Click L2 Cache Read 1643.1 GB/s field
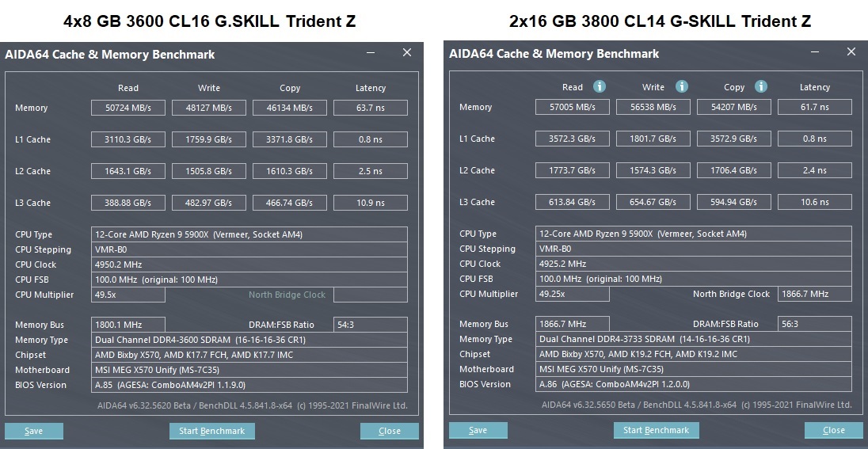This screenshot has height=449, width=868. point(128,171)
